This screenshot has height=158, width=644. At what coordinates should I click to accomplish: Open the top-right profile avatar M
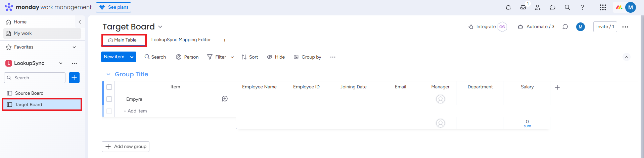pyautogui.click(x=631, y=7)
